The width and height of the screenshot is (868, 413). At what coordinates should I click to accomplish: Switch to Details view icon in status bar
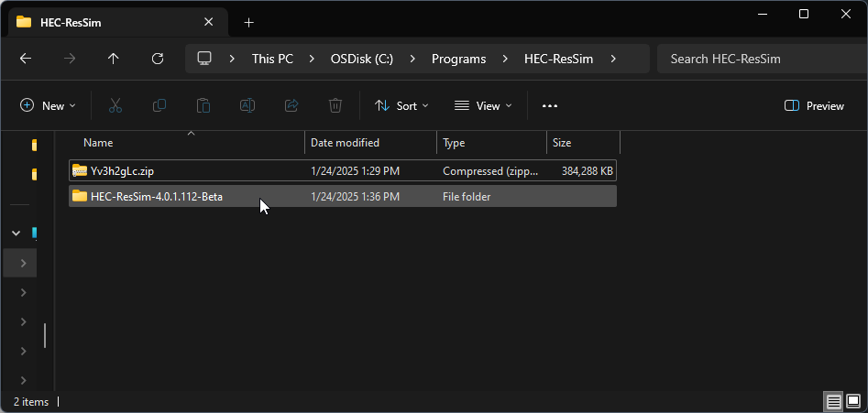[x=831, y=401]
